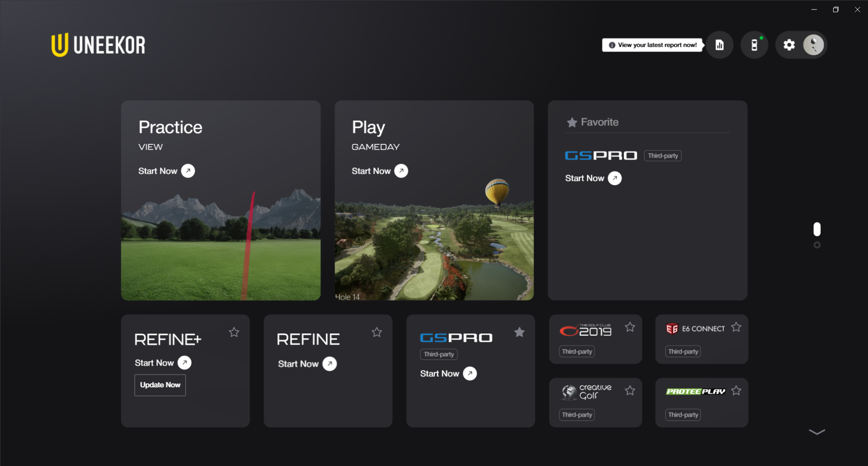Favorite REFINE+ with its star

click(x=234, y=333)
